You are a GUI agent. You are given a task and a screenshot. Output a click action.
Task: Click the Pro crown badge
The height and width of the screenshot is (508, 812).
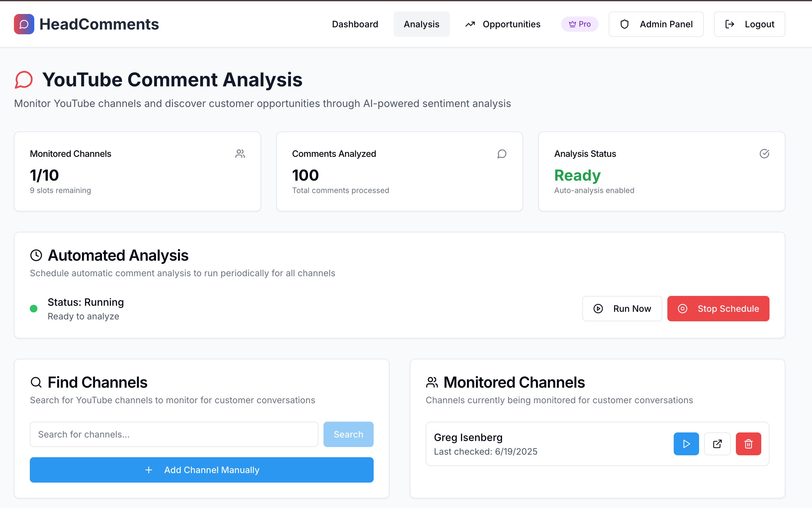point(580,24)
